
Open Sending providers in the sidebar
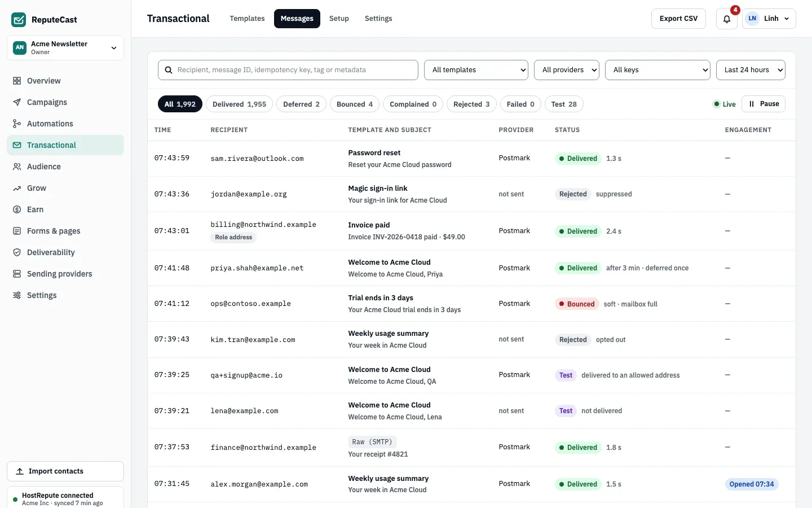click(65, 274)
